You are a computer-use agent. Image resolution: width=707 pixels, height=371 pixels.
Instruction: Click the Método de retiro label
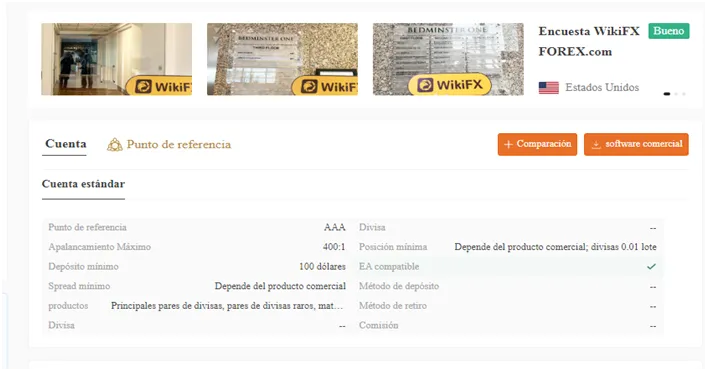[x=393, y=306]
